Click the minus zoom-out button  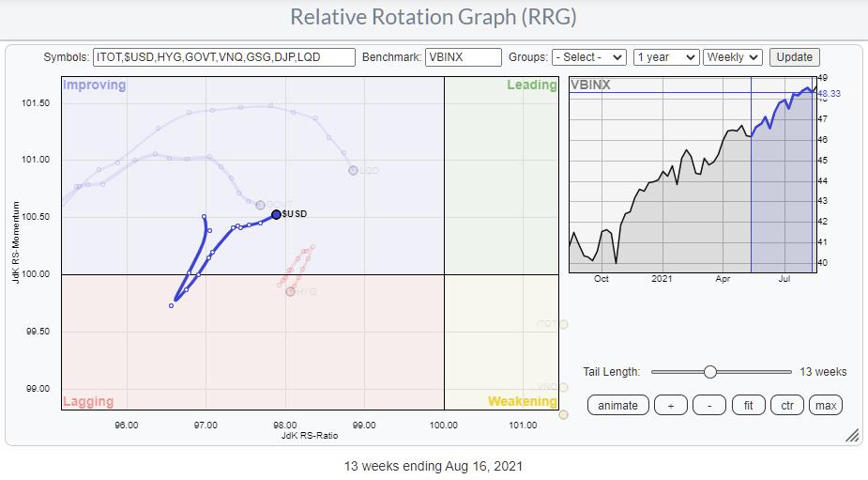[708, 405]
